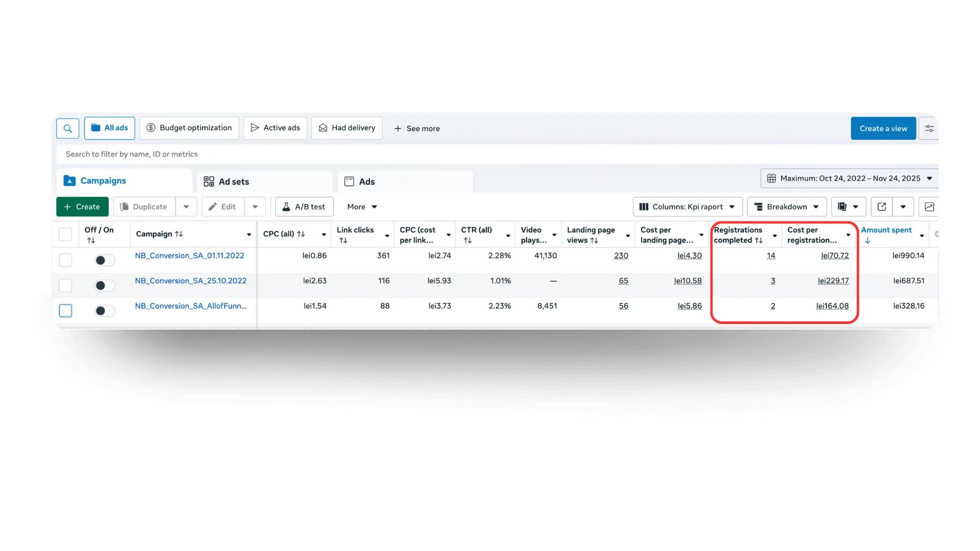The image size is (980, 551).
Task: Click the Create a view button
Action: coord(883,129)
